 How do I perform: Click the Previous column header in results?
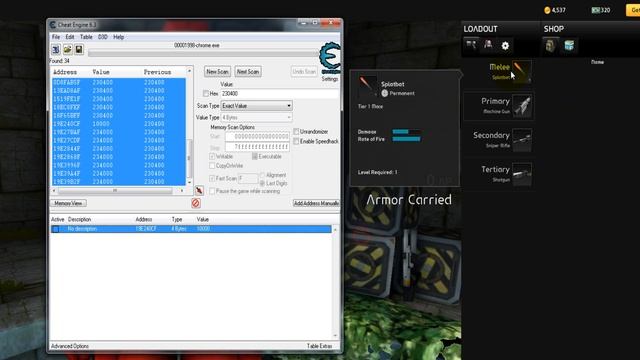pyautogui.click(x=158, y=72)
